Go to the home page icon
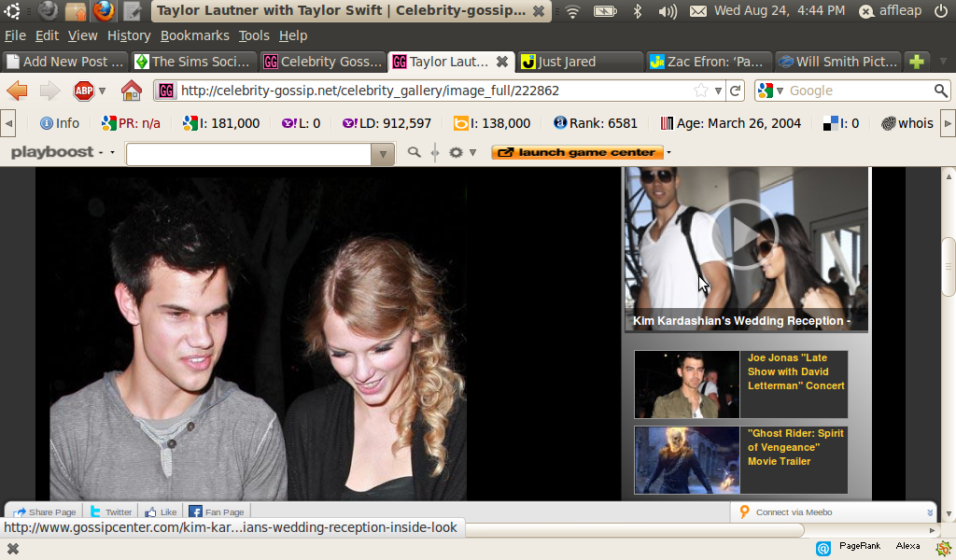The width and height of the screenshot is (956, 560). [131, 91]
